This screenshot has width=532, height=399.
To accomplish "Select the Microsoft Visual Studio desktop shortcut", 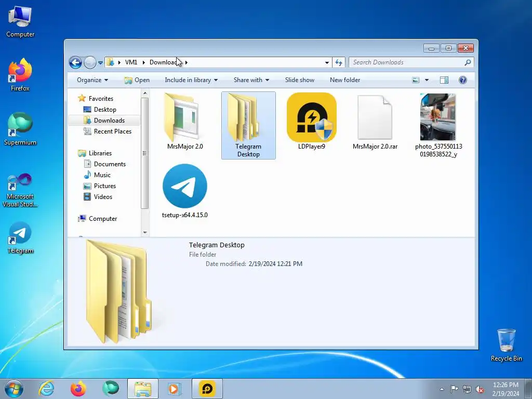I will pos(20,190).
